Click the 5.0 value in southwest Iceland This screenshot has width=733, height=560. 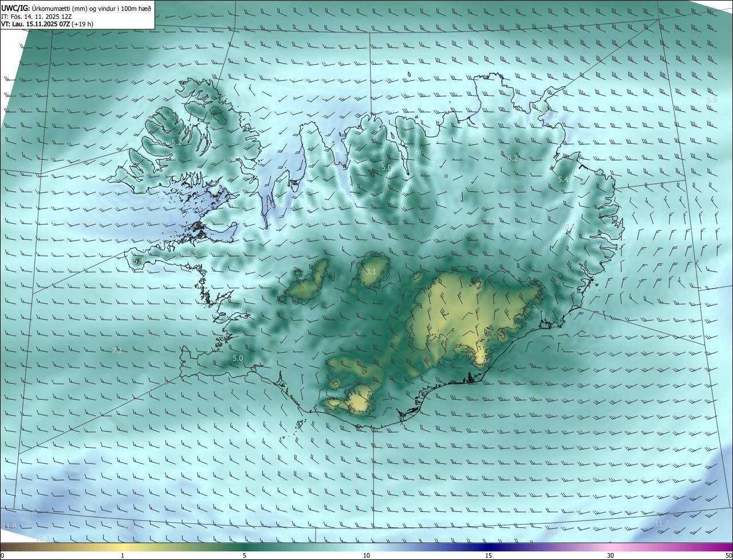click(x=238, y=358)
